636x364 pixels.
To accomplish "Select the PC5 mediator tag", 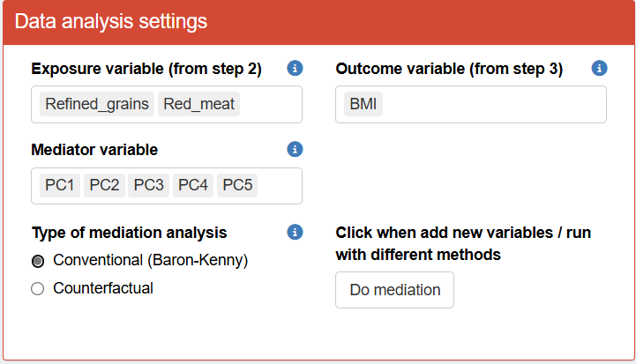I will coord(237,185).
